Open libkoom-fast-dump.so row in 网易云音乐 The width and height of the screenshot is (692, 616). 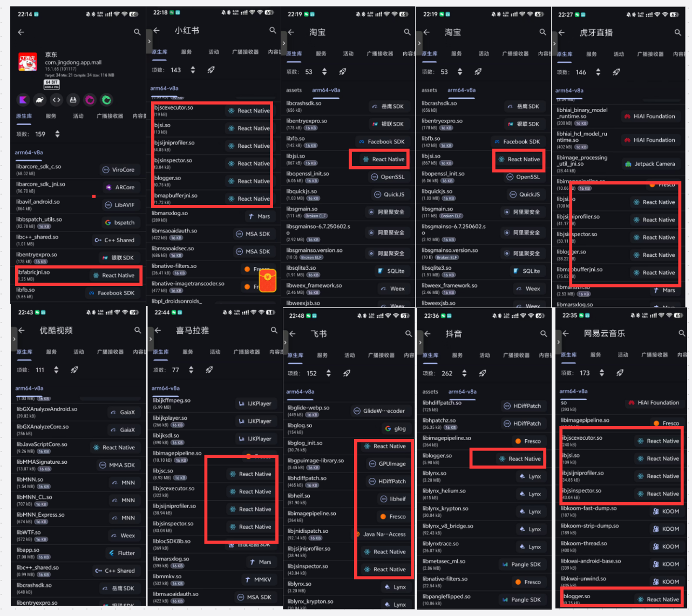pyautogui.click(x=622, y=511)
